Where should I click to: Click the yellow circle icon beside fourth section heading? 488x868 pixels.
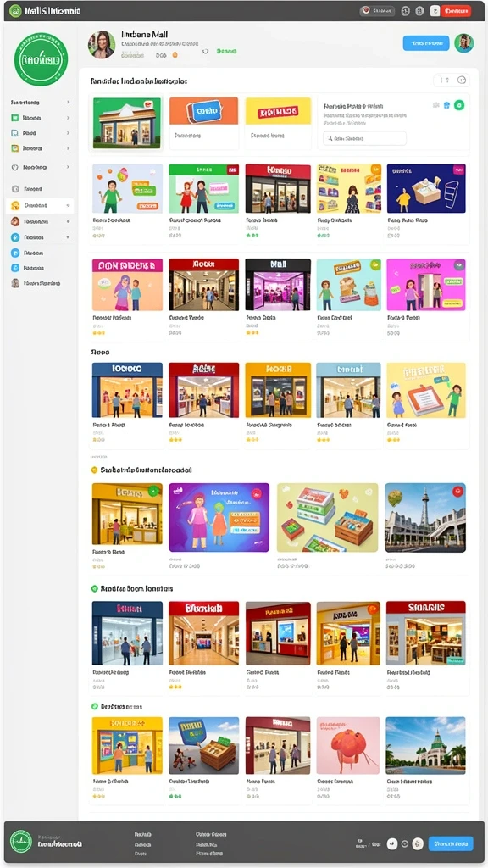[x=94, y=470]
